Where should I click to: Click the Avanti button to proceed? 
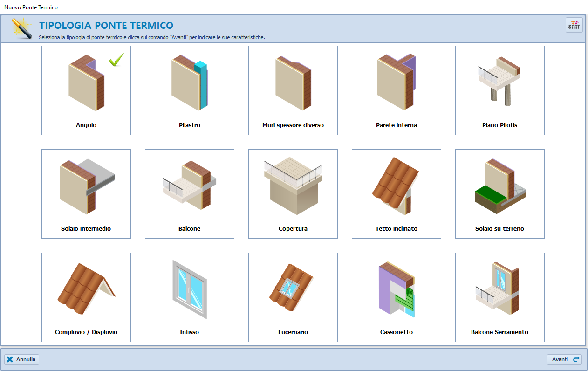pos(565,359)
